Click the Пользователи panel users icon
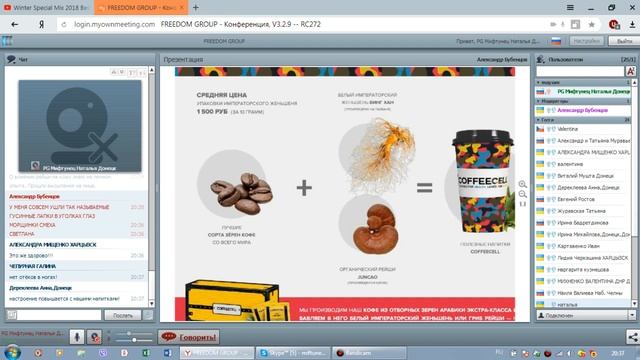The image size is (640, 360). [x=541, y=60]
